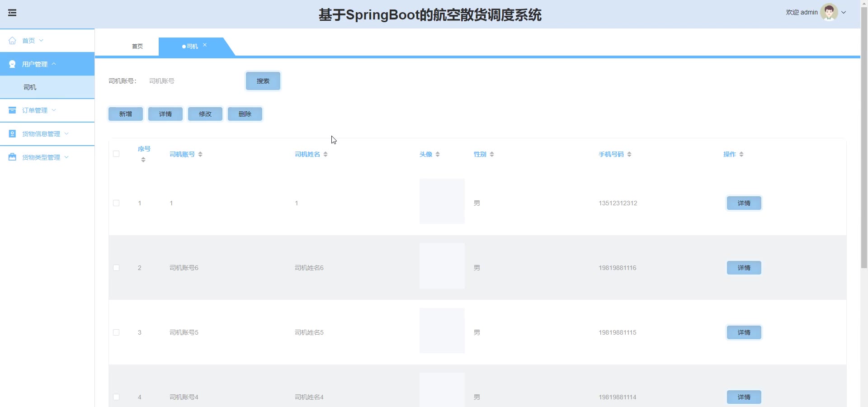Click the 修改 edit button
Image resolution: width=868 pixels, height=407 pixels.
click(205, 114)
